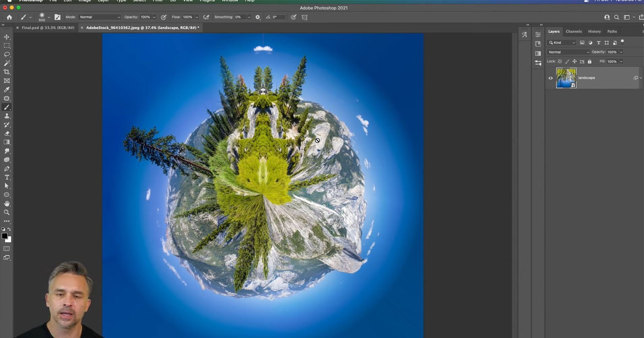Viewport: 644px width, 338px height.
Task: Expand the brush Opacity slider dropdown
Action: tap(154, 17)
